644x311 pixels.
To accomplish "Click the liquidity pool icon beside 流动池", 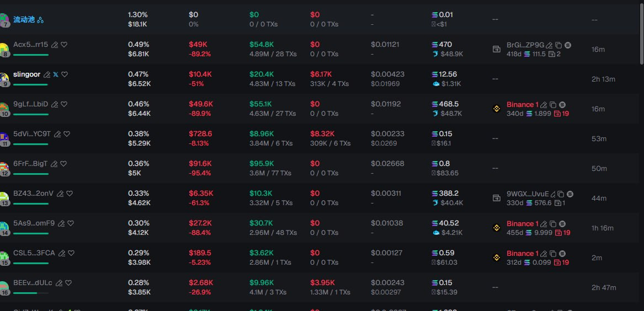I will 40,20.
